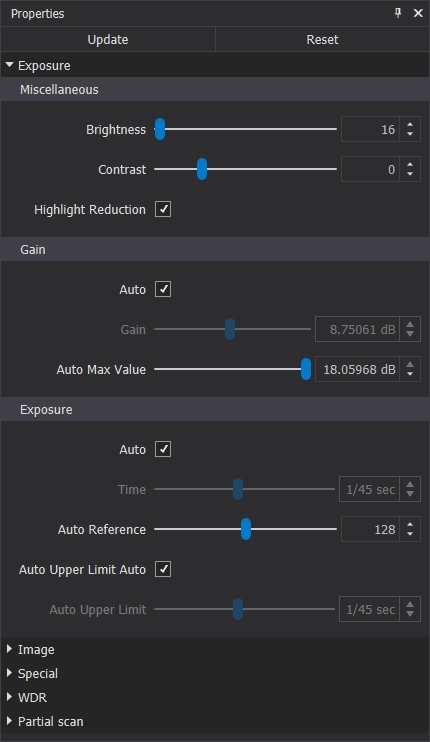Toggle Auto Upper Limit Auto checkbox
430x742 pixels.
(x=163, y=569)
